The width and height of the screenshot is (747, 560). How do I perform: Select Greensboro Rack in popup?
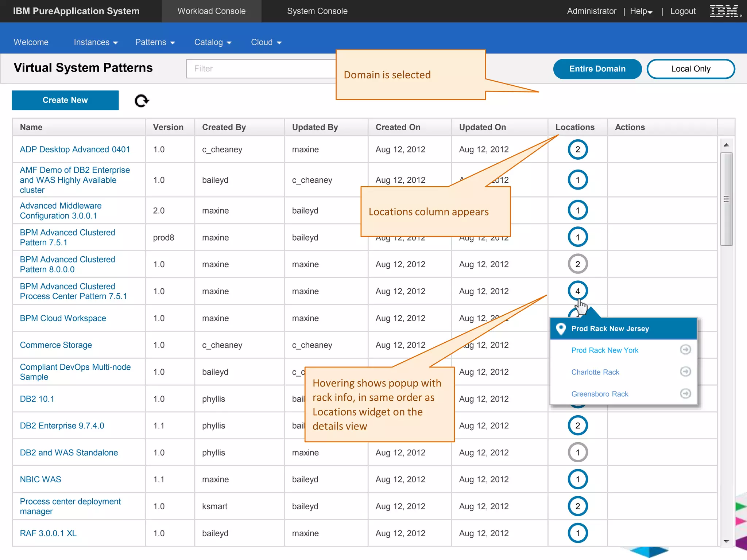click(600, 394)
